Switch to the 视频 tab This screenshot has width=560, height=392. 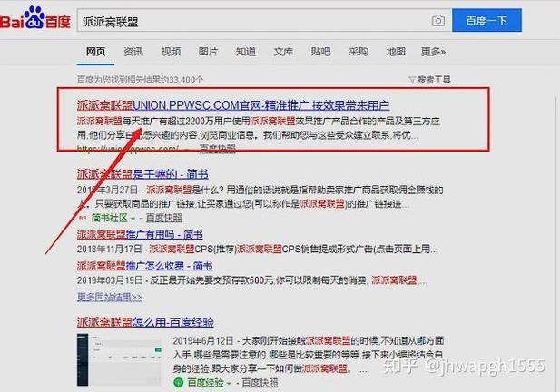point(171,52)
